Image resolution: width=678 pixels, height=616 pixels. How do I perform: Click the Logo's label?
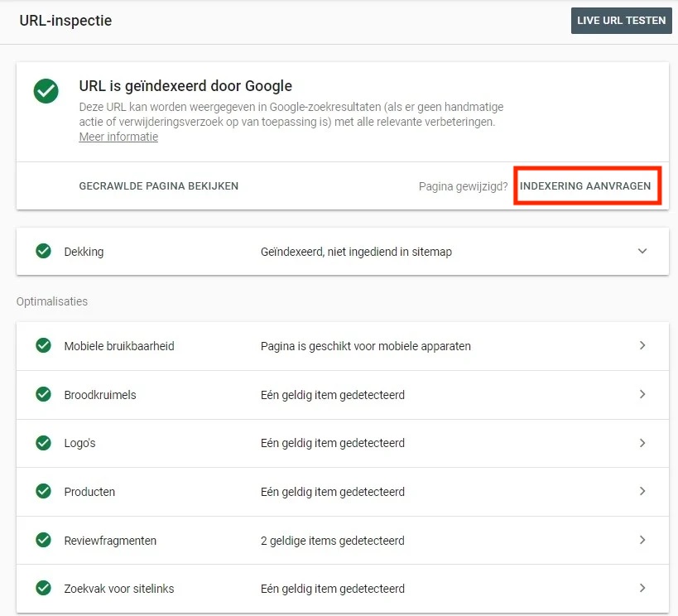click(x=80, y=444)
